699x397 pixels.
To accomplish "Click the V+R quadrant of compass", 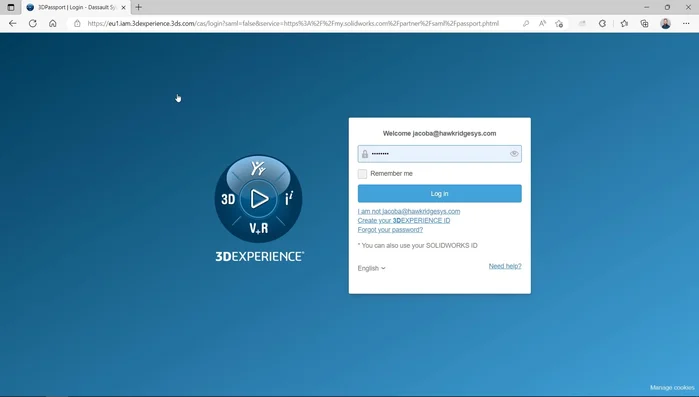I will (x=259, y=229).
